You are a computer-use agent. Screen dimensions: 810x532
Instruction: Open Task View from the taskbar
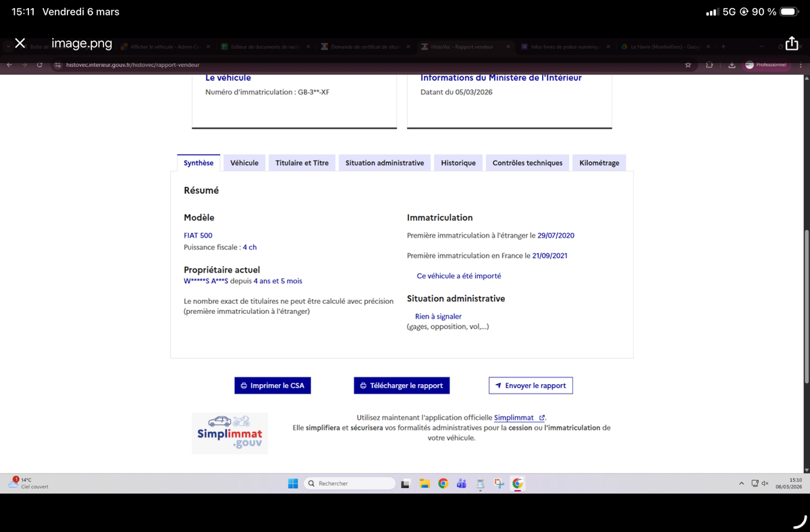[406, 483]
